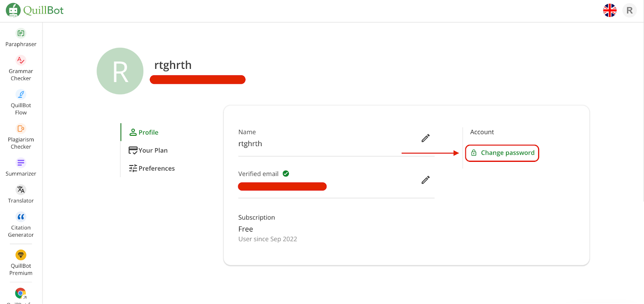Open the Grammar Checker tool
644x304 pixels.
[x=21, y=68]
